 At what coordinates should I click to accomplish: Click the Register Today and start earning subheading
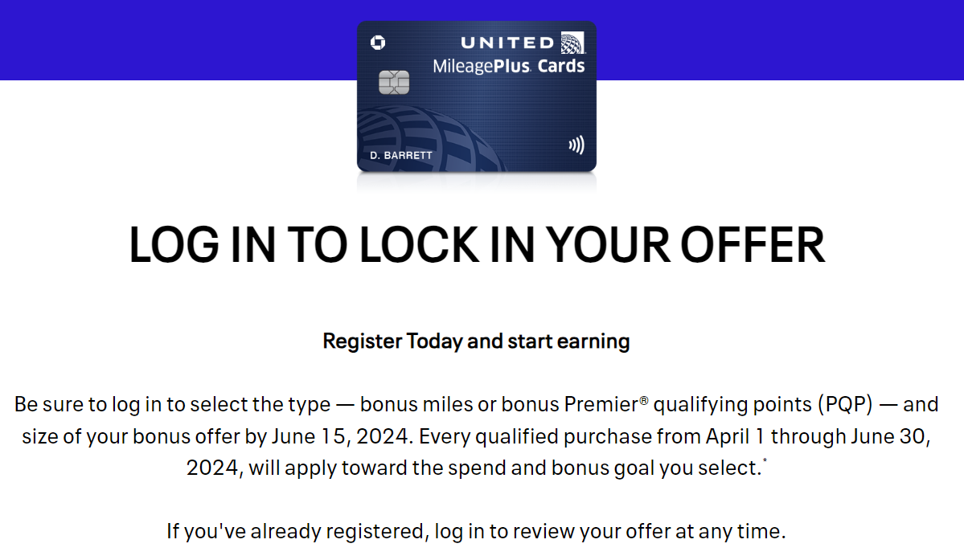point(477,341)
